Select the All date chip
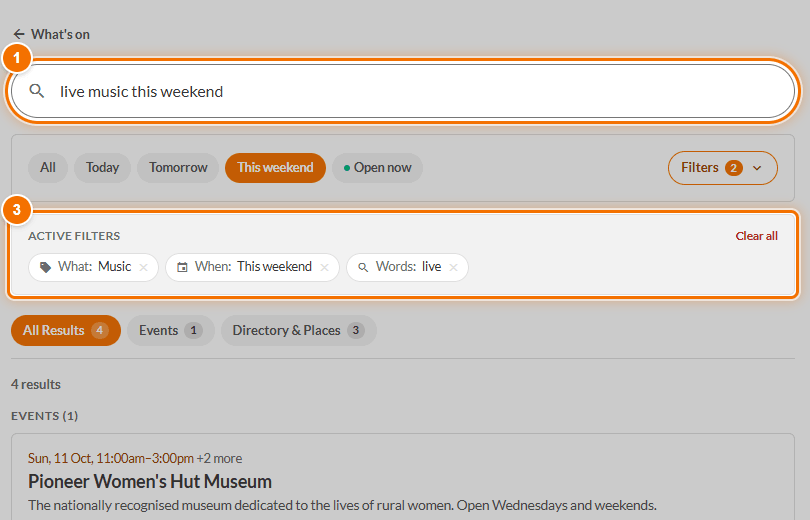 [48, 168]
